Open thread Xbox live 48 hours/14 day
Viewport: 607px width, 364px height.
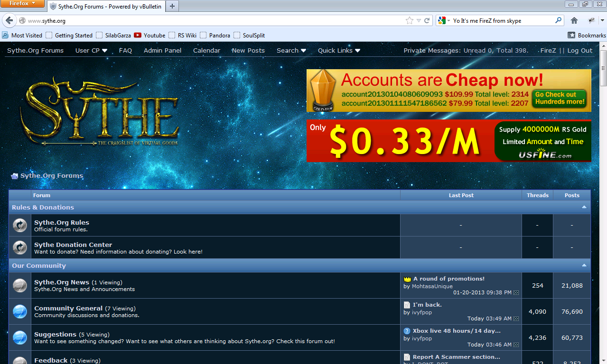pyautogui.click(x=457, y=331)
